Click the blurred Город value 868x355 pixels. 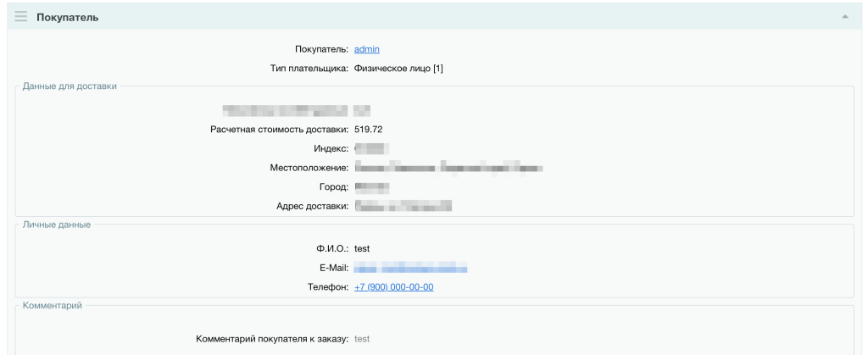[371, 186]
